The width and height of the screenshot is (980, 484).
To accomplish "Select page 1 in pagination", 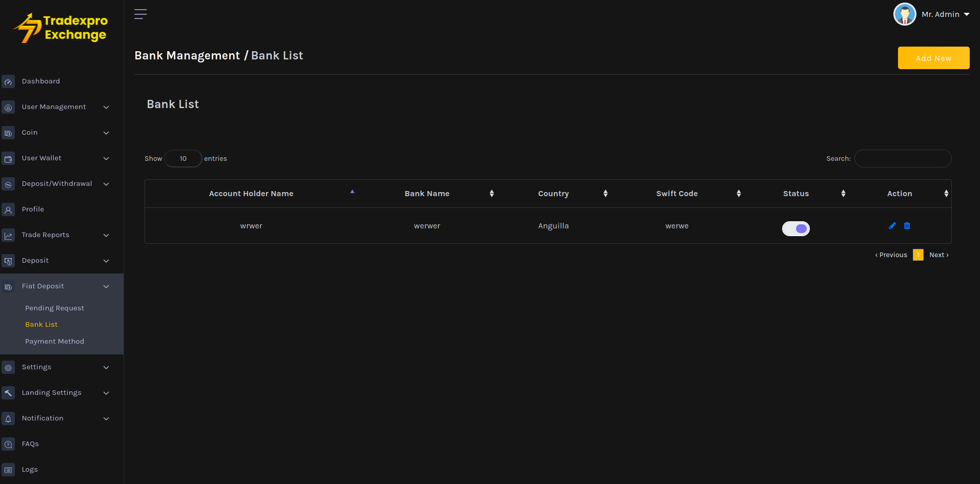I will (x=918, y=255).
